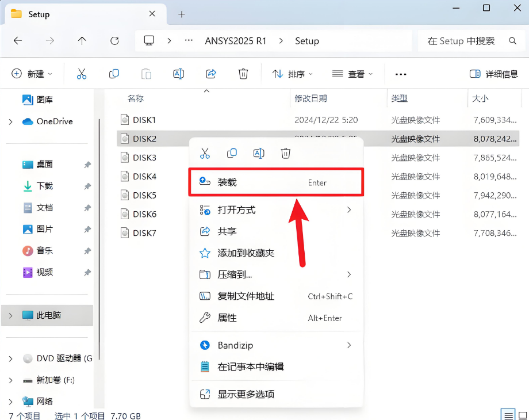529x420 pixels.
Task: Click Cut icon in the context menu
Action: pyautogui.click(x=205, y=153)
